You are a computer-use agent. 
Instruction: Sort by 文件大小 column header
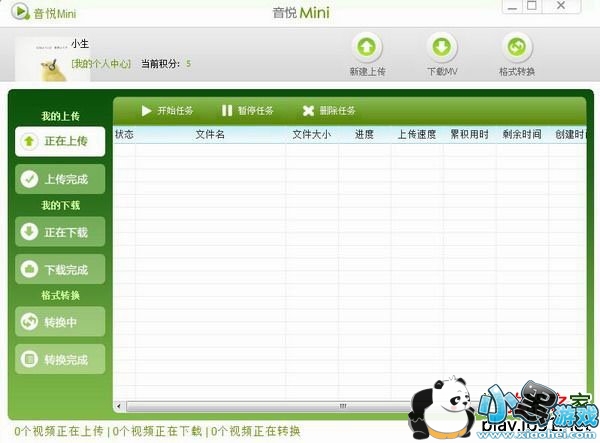point(311,134)
